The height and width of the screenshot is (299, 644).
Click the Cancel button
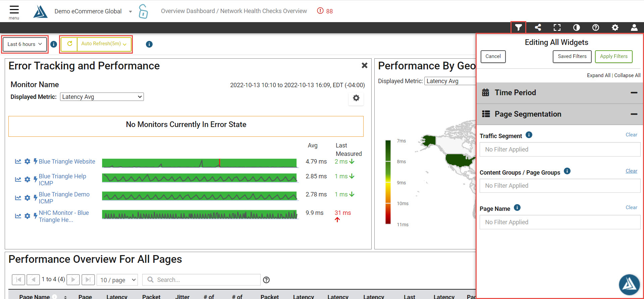[493, 56]
